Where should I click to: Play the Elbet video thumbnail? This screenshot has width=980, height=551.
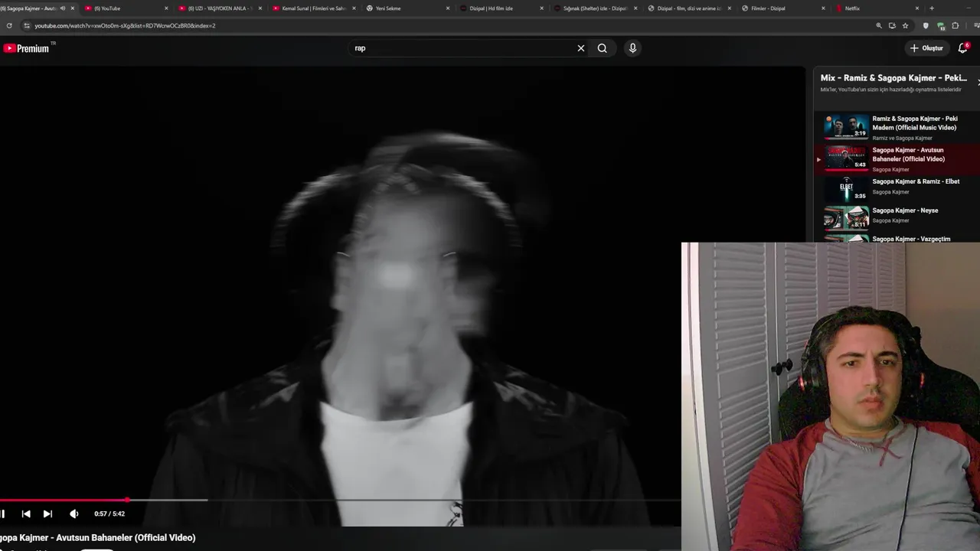click(x=846, y=189)
